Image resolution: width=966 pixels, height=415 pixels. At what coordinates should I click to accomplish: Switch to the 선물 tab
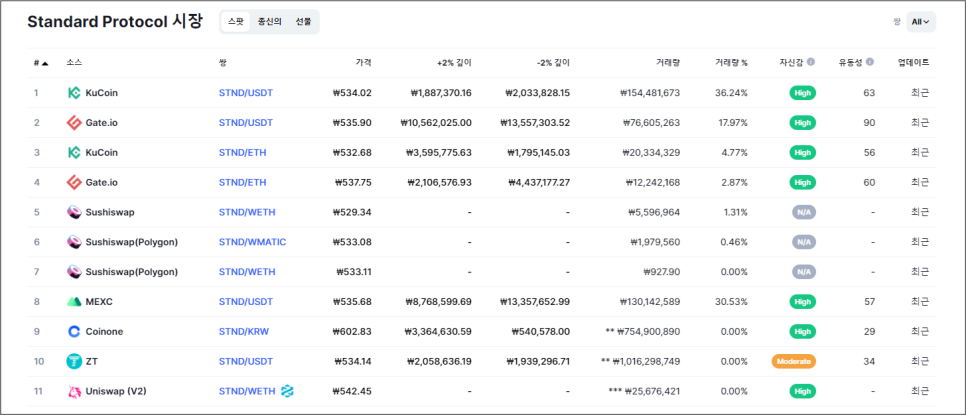[x=303, y=22]
